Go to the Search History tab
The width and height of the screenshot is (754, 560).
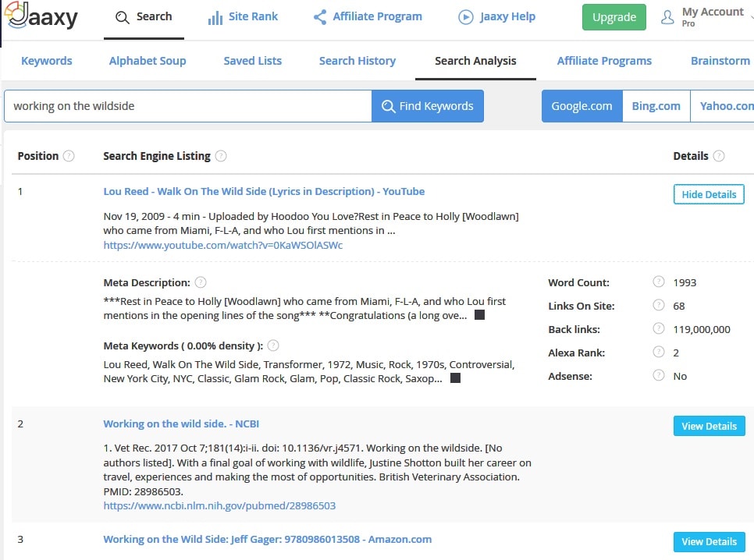point(357,61)
